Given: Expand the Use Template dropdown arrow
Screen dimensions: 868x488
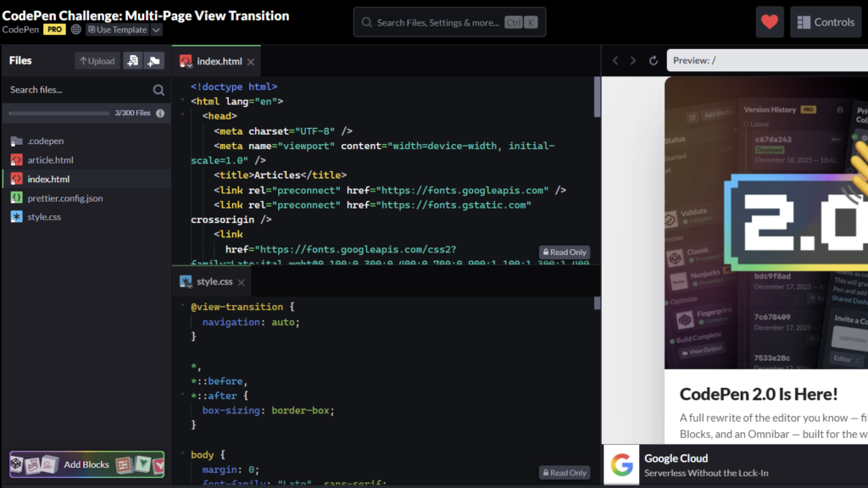Looking at the screenshot, I should click(156, 30).
